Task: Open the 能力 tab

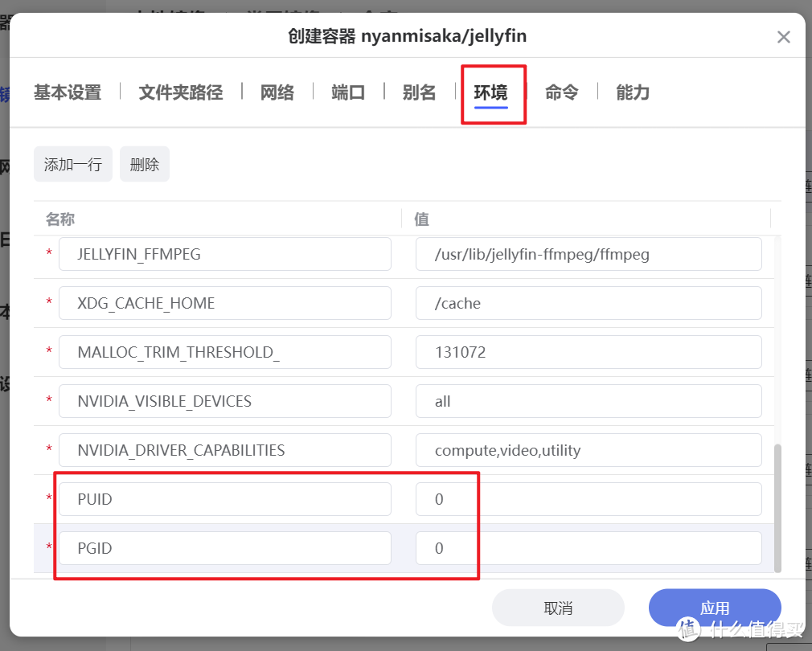Action: (632, 92)
